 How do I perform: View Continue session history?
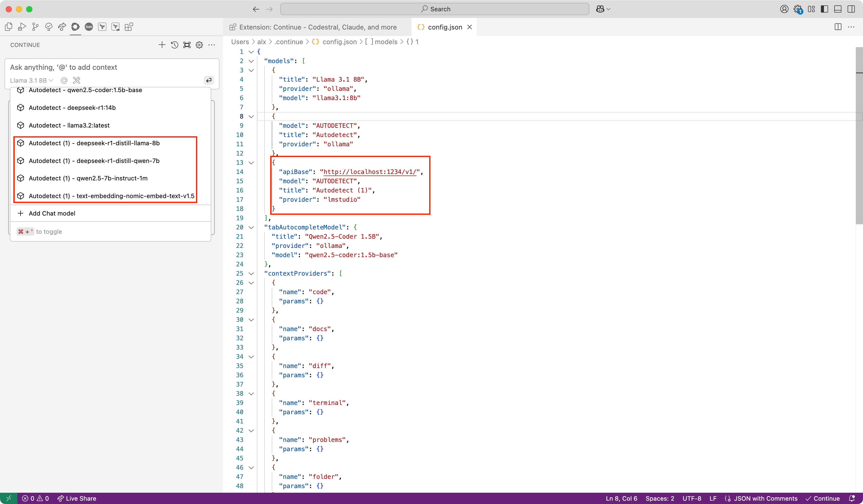174,45
